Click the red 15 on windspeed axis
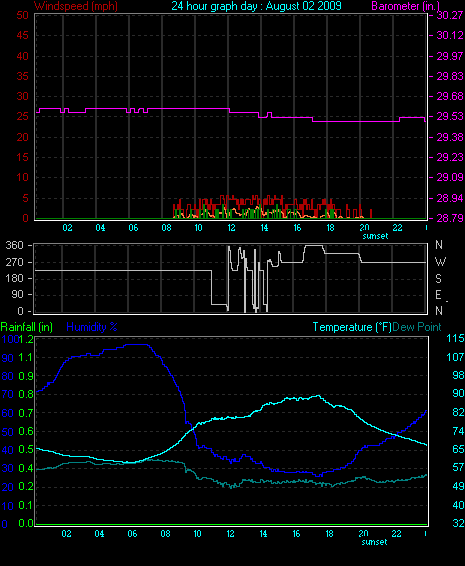The width and height of the screenshot is (465, 566). tap(22, 157)
